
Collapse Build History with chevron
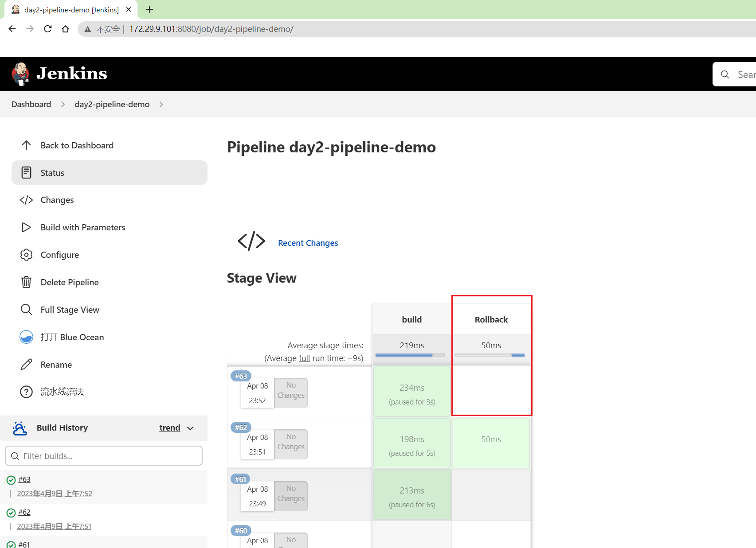pos(191,428)
